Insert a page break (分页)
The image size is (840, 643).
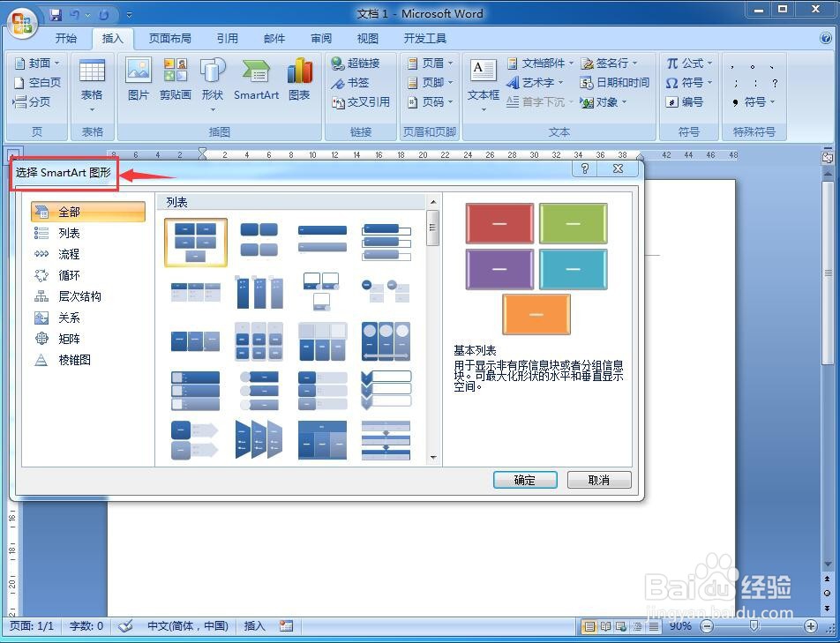point(32,101)
